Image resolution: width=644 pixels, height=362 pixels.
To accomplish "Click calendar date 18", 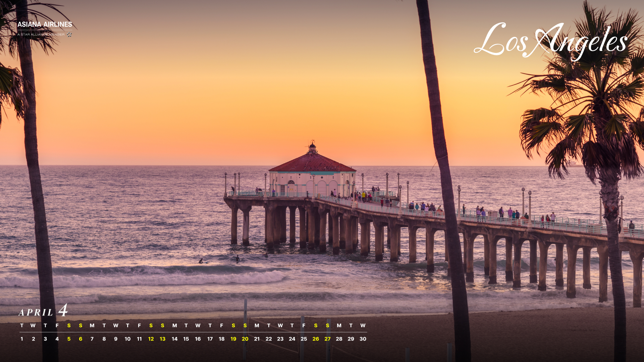I will click(x=222, y=339).
